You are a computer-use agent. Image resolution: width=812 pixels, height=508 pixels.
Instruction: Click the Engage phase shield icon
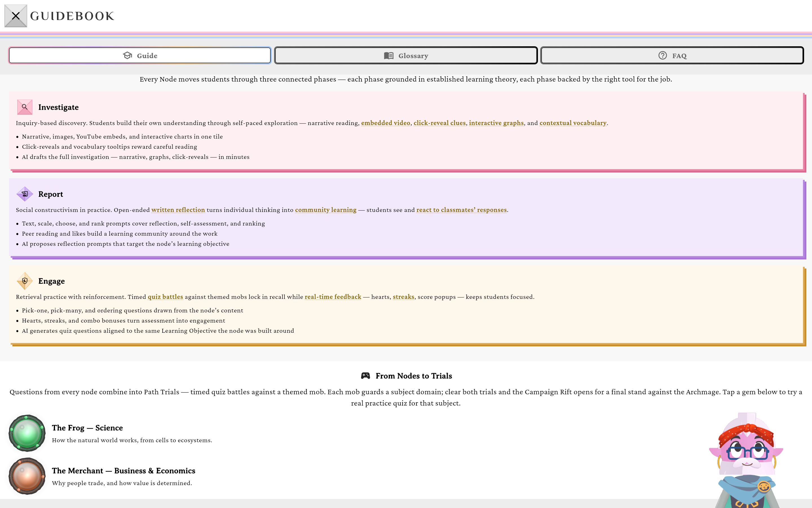25,281
